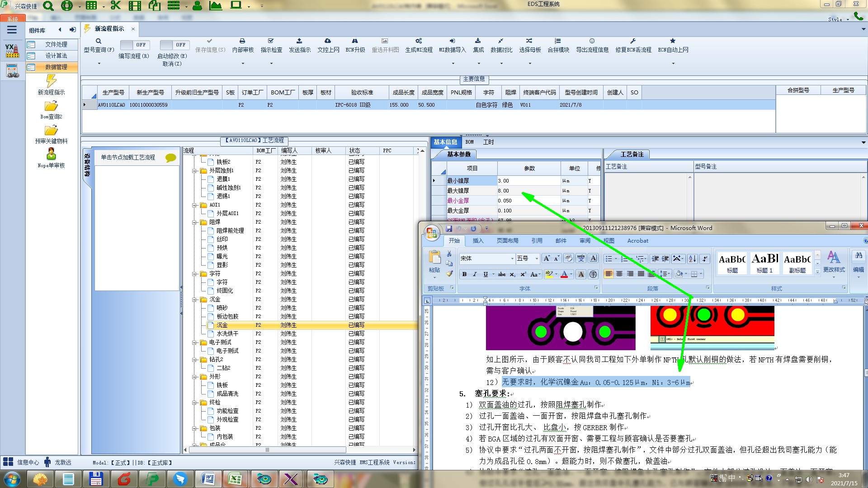
Task: Apply bold formatting in Word ribbon
Action: pyautogui.click(x=464, y=274)
